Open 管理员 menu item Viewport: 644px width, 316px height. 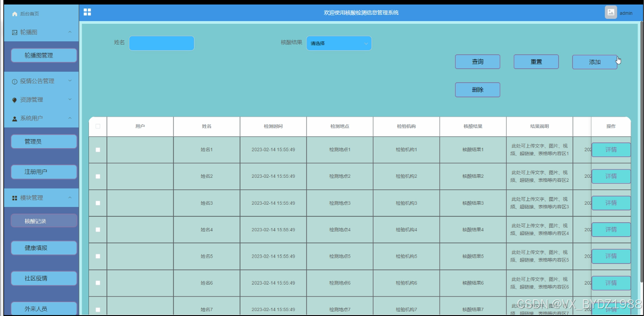[x=44, y=141]
